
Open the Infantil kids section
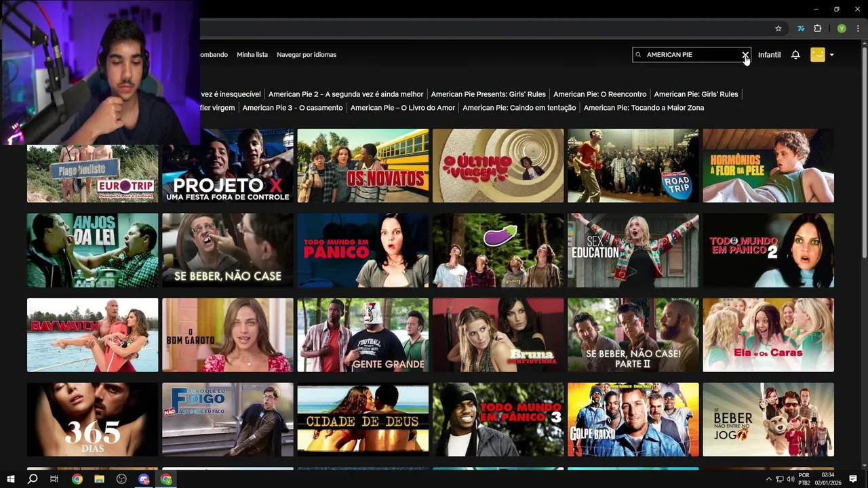[x=769, y=55]
